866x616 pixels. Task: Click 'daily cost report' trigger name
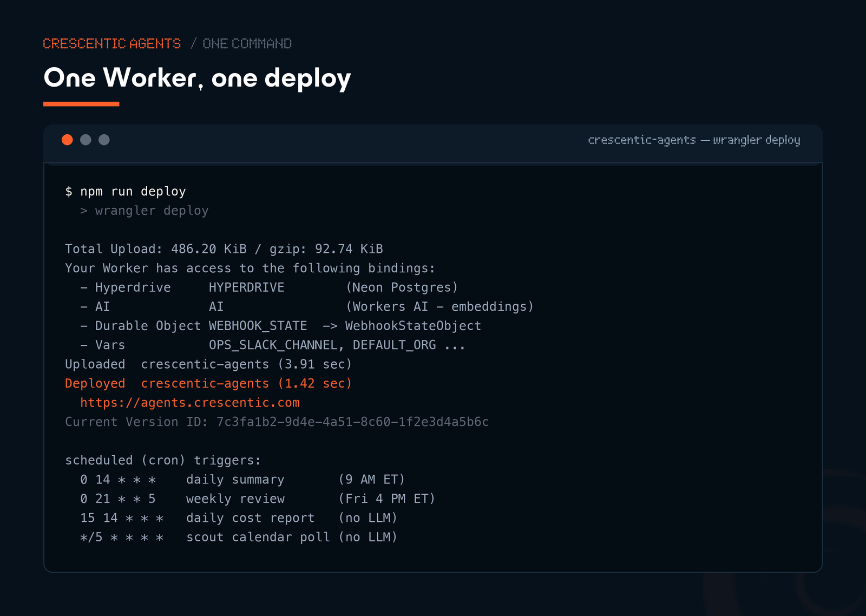coord(250,519)
